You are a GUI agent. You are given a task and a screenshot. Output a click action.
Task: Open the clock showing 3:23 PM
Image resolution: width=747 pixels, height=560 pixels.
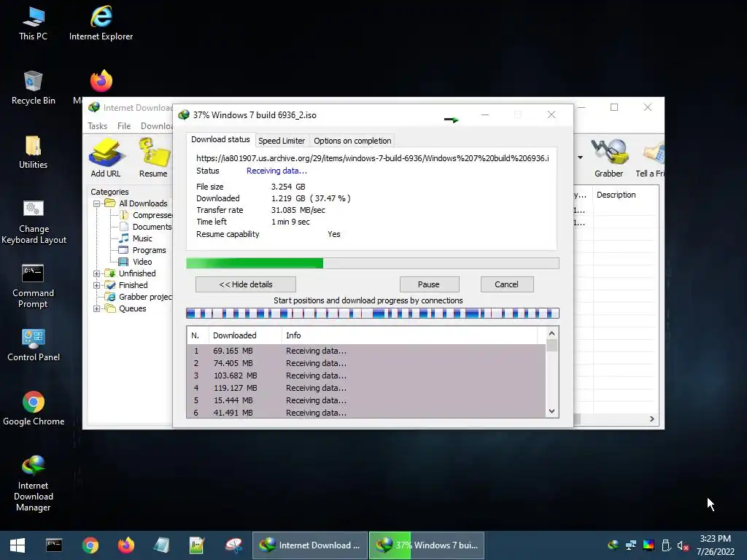(715, 545)
